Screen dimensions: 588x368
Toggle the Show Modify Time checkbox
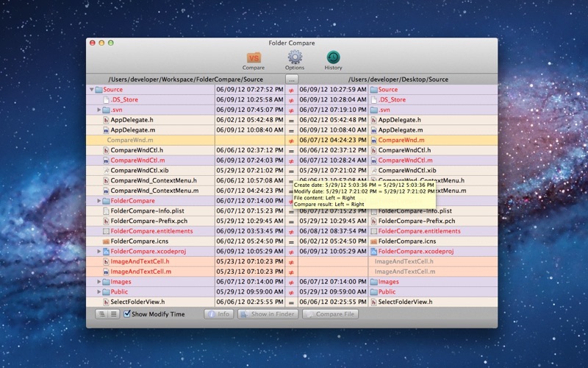point(127,314)
